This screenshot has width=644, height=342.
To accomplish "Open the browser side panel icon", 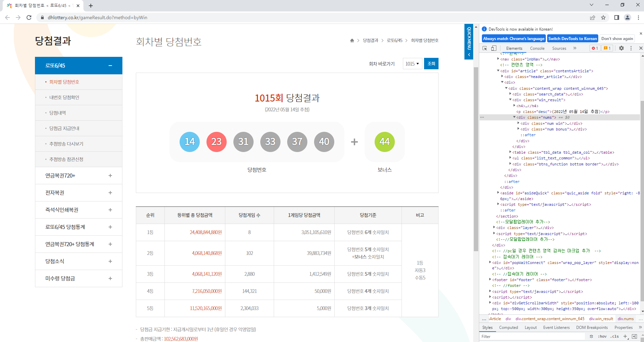I will tap(617, 17).
